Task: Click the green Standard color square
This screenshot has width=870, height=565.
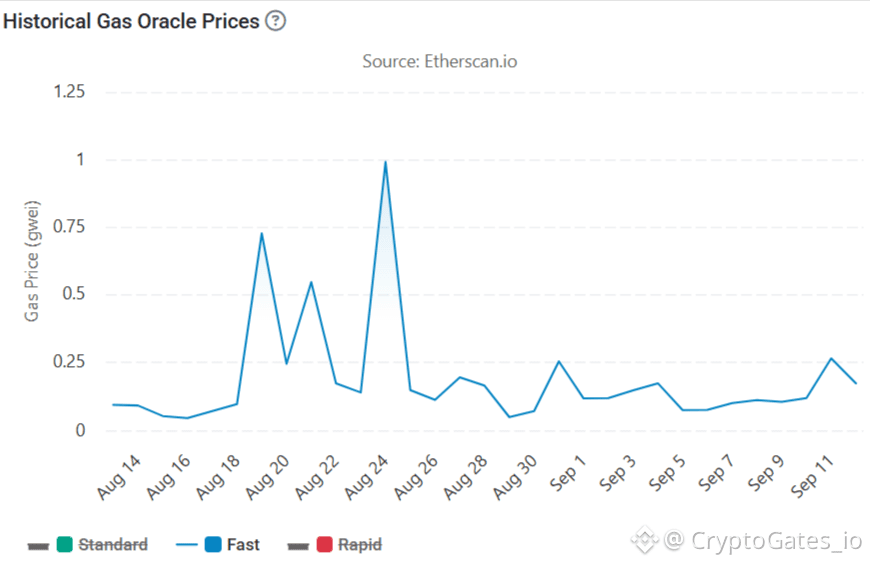Action: coord(64,544)
